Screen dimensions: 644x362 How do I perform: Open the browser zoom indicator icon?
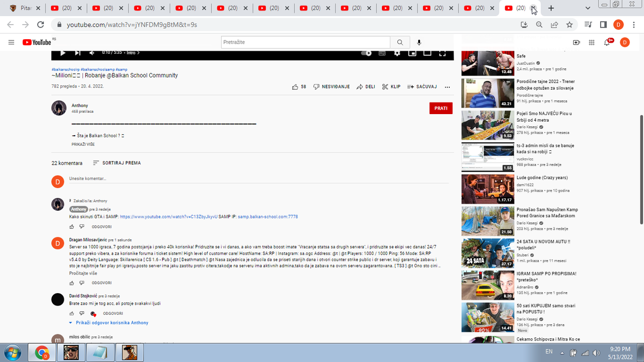539,25
